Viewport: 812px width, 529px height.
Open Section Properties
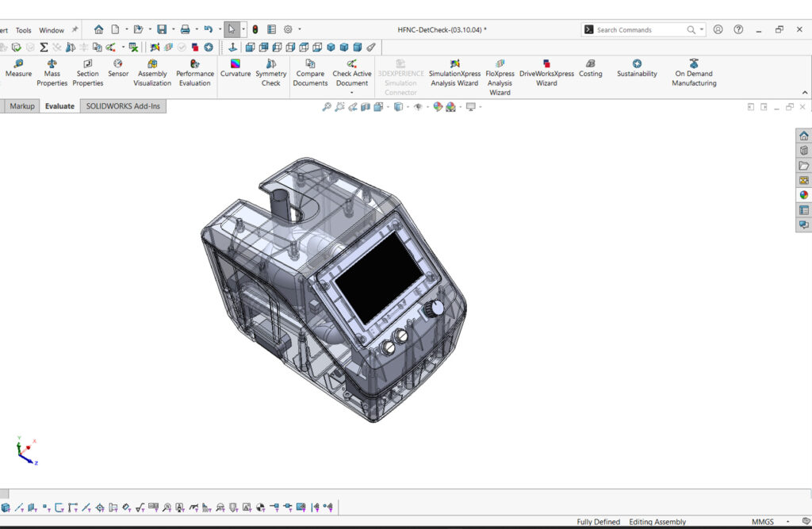pos(87,73)
